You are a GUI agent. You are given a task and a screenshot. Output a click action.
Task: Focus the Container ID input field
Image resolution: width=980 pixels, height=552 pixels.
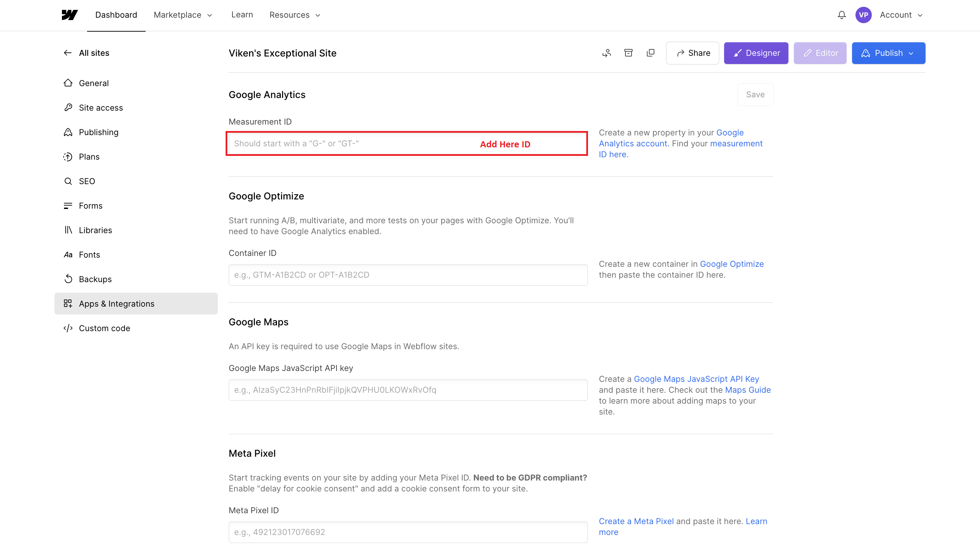point(408,275)
